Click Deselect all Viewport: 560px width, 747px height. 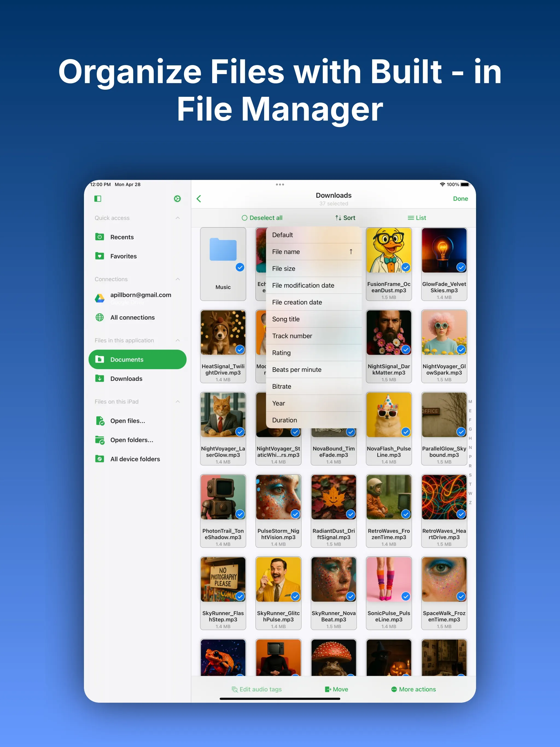(x=262, y=218)
